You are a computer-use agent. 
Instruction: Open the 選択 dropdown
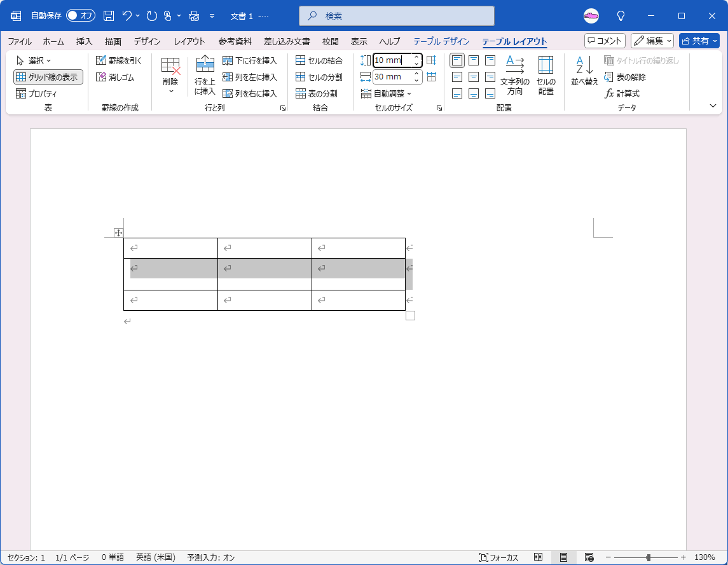(34, 60)
